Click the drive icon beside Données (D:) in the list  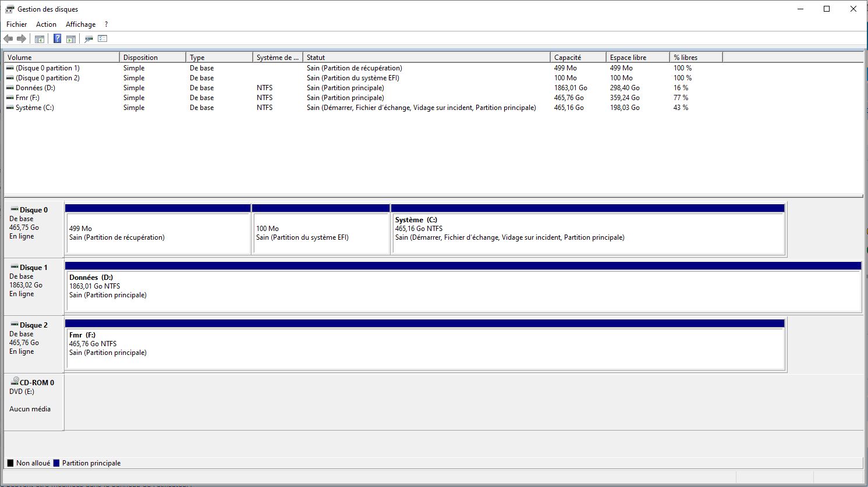click(x=10, y=88)
